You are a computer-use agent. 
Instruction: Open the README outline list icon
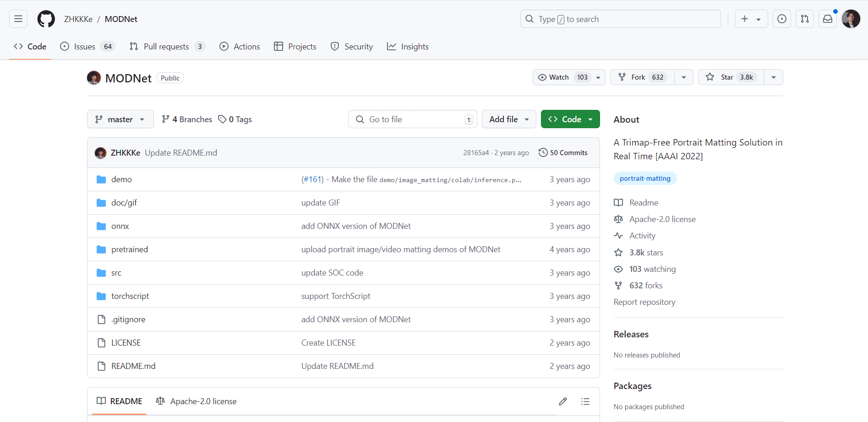[x=585, y=401]
